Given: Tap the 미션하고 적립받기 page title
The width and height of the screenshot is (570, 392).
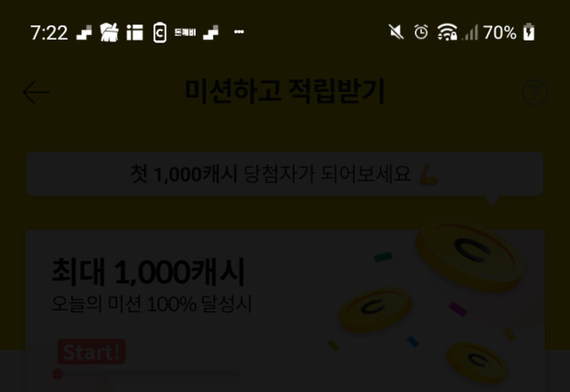Looking at the screenshot, I should click(285, 91).
